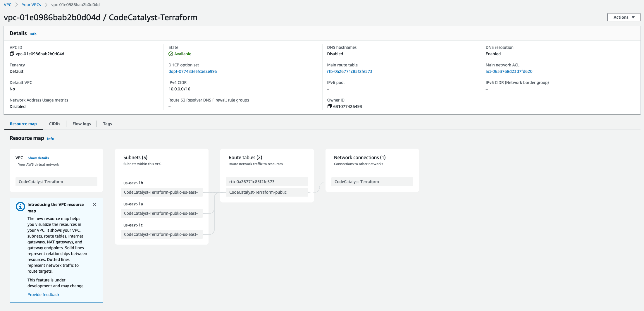
Task: Click the DNS resolution Enabled value
Action: point(493,54)
